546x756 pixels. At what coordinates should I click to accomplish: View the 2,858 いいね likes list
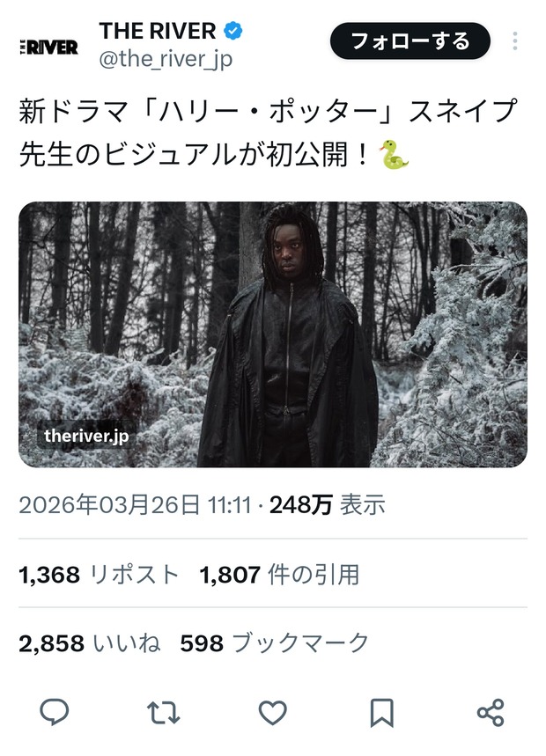pyautogui.click(x=90, y=643)
